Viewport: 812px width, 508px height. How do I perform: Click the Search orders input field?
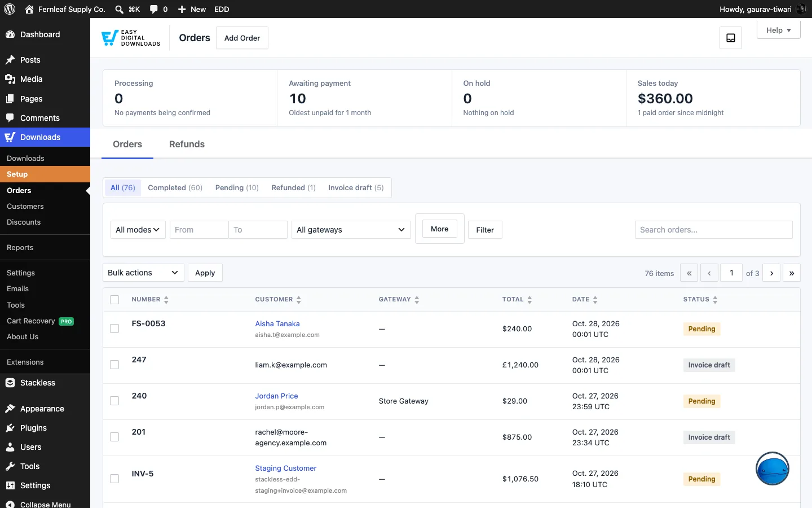714,230
